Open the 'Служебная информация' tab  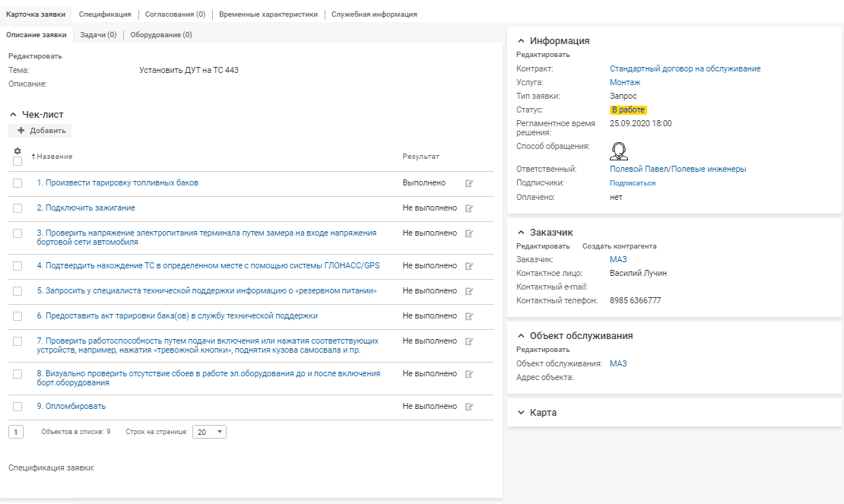point(374,14)
